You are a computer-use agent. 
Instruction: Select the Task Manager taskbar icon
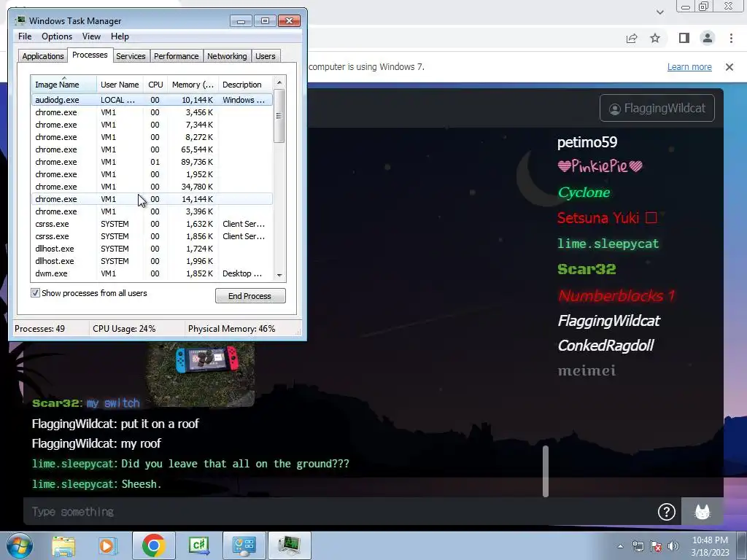click(x=289, y=545)
